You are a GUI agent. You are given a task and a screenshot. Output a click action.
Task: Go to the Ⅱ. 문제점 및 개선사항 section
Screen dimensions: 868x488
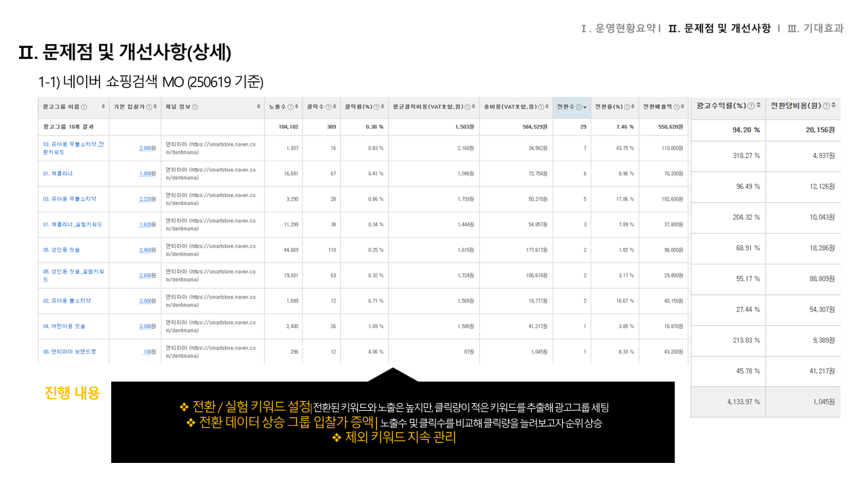pos(719,28)
